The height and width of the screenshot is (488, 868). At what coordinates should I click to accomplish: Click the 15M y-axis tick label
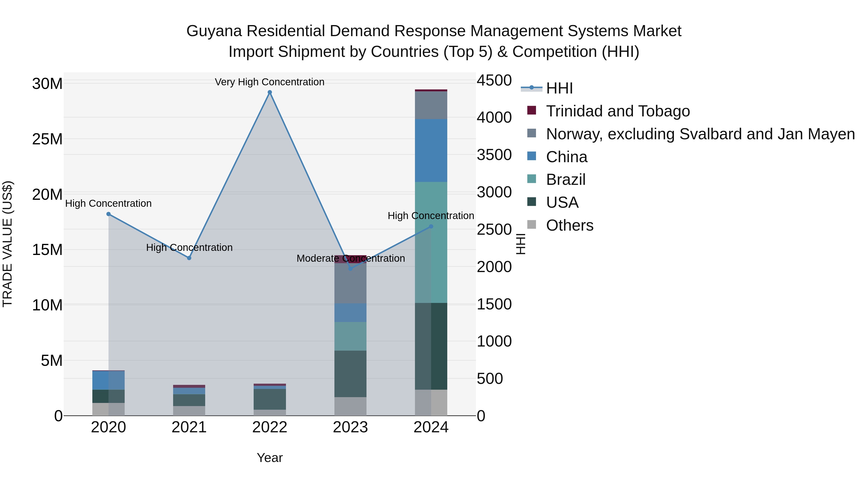coord(47,250)
